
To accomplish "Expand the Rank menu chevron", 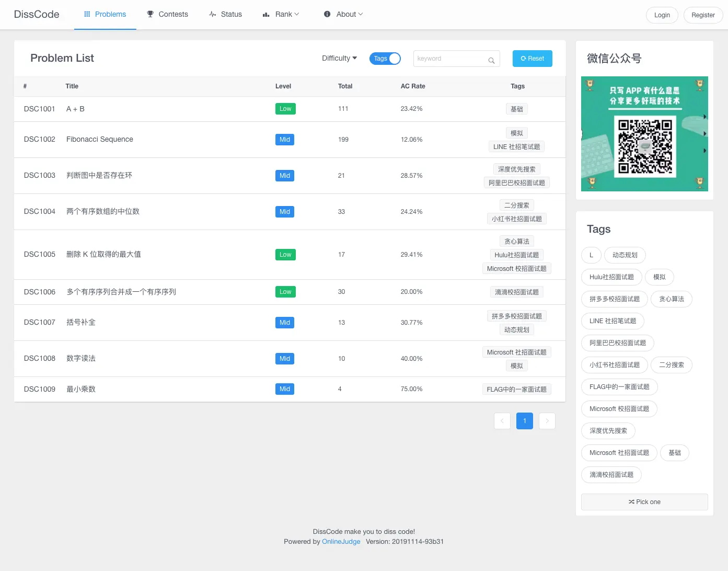I will tap(297, 14).
